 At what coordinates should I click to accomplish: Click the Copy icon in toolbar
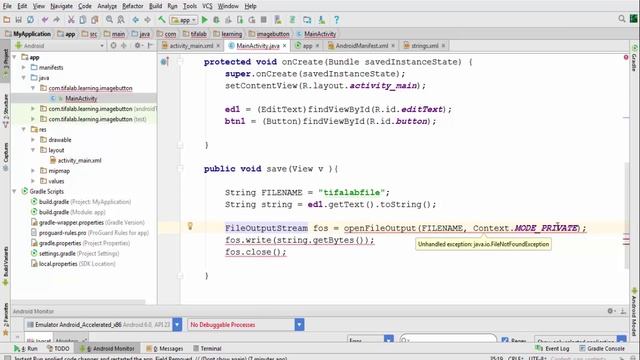(x=83, y=20)
